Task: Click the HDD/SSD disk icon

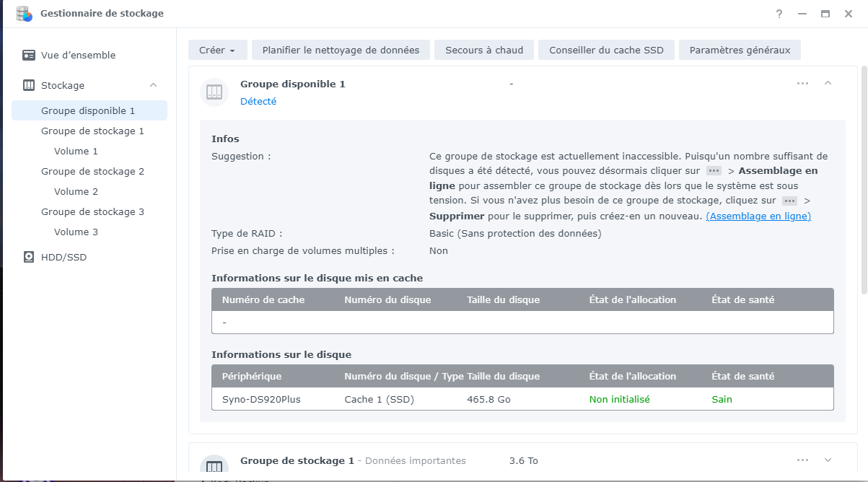Action: (x=29, y=257)
